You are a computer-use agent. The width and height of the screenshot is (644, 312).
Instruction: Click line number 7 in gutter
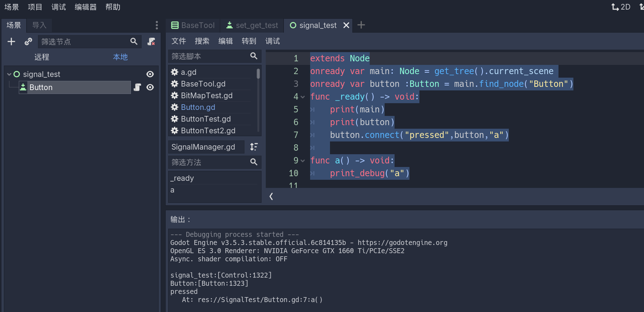coord(296,135)
